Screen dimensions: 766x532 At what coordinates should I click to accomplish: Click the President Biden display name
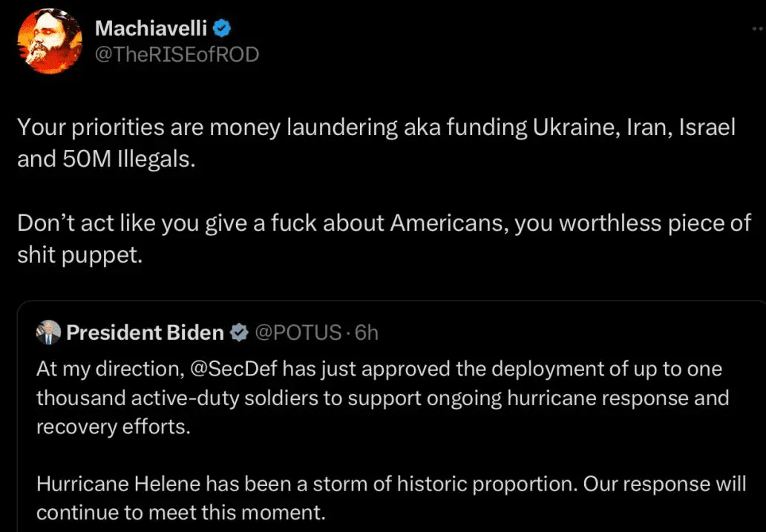click(x=145, y=333)
